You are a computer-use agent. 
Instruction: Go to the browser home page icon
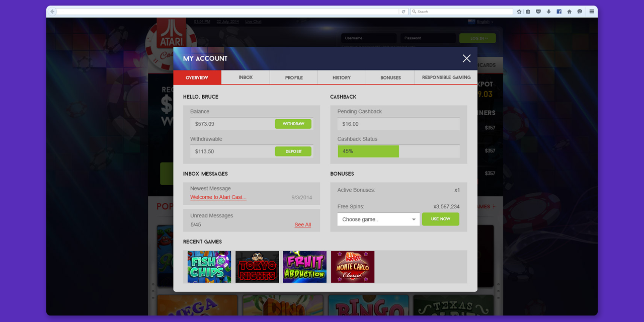coord(570,12)
